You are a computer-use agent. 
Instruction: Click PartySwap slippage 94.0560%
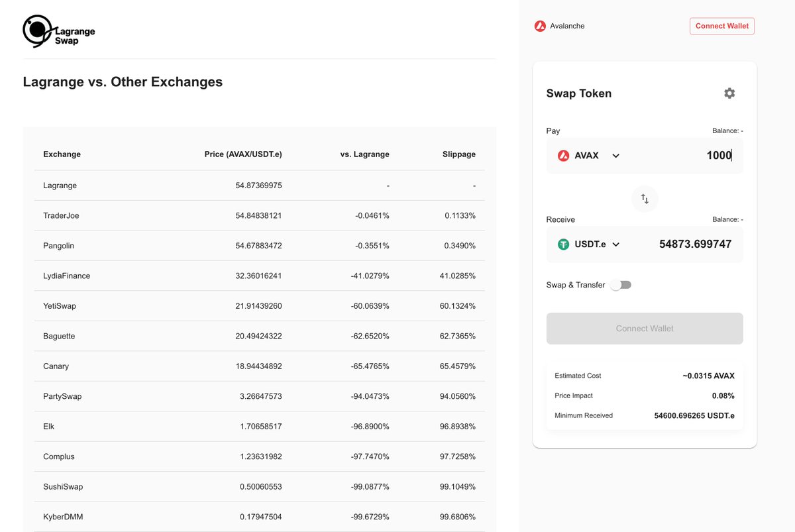[x=458, y=396]
